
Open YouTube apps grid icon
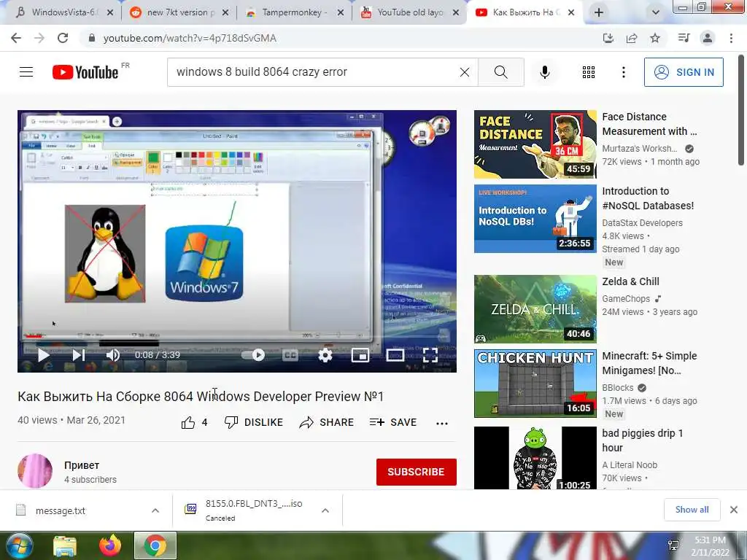pyautogui.click(x=589, y=72)
